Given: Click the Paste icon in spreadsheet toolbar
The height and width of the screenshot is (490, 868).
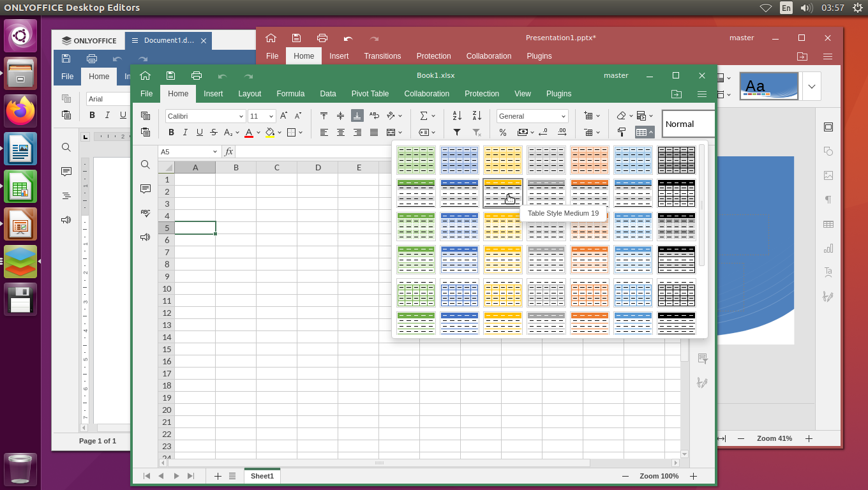Looking at the screenshot, I should 146,132.
